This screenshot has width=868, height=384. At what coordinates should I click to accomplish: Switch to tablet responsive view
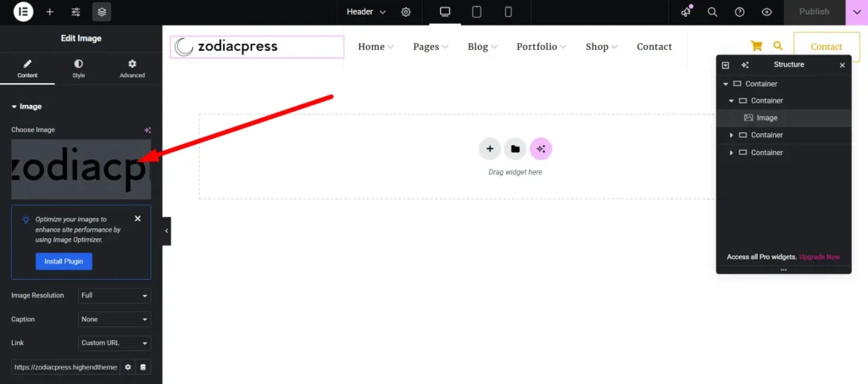pos(476,12)
